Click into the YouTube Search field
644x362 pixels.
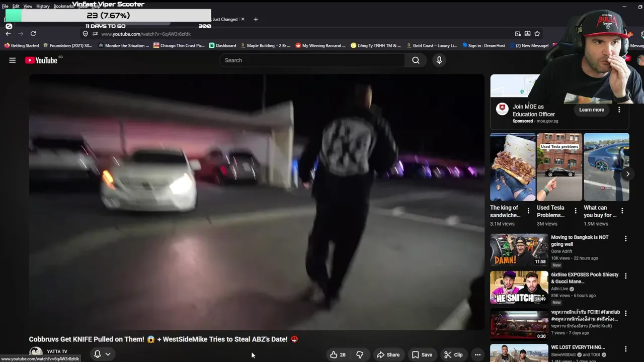pos(312,60)
